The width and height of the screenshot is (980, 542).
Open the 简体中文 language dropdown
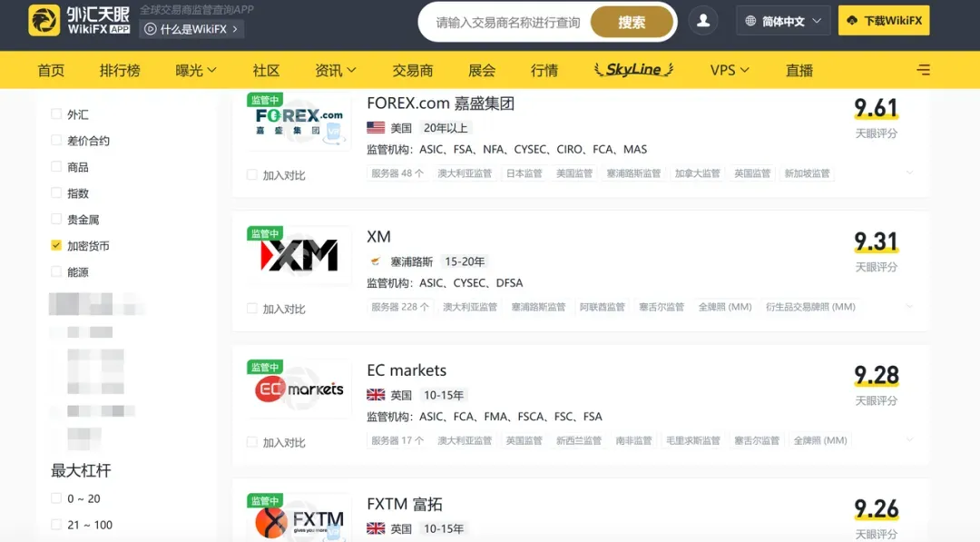tap(783, 21)
